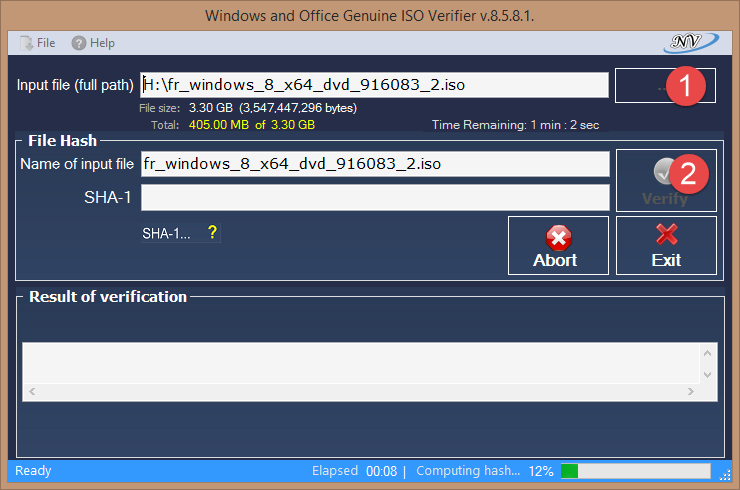Click the 'Computing hash...' status text
740x490 pixels.
pyautogui.click(x=468, y=471)
